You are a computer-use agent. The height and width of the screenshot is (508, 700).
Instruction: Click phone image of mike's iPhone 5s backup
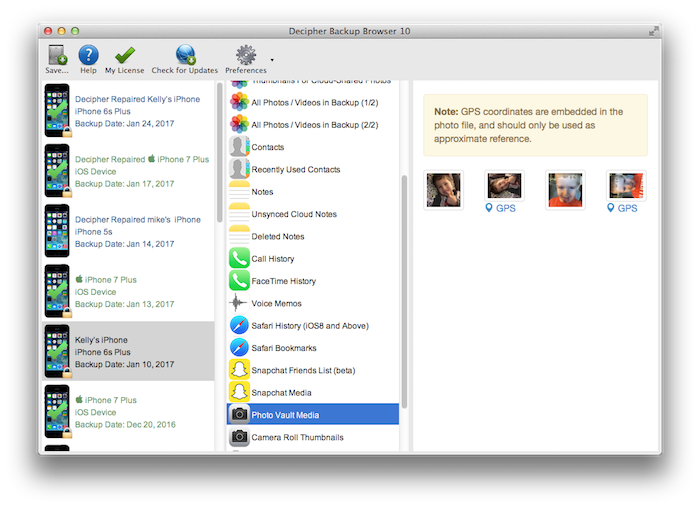tap(57, 231)
